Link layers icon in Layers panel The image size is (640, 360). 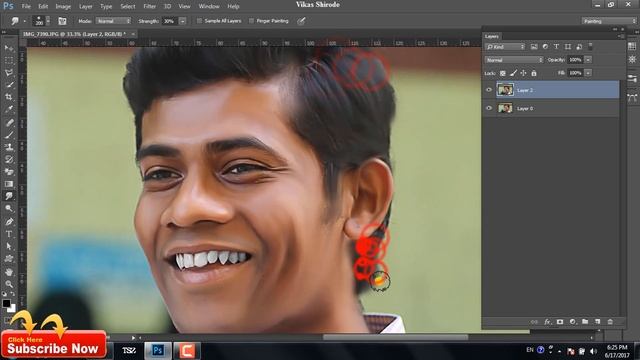[x=534, y=322]
